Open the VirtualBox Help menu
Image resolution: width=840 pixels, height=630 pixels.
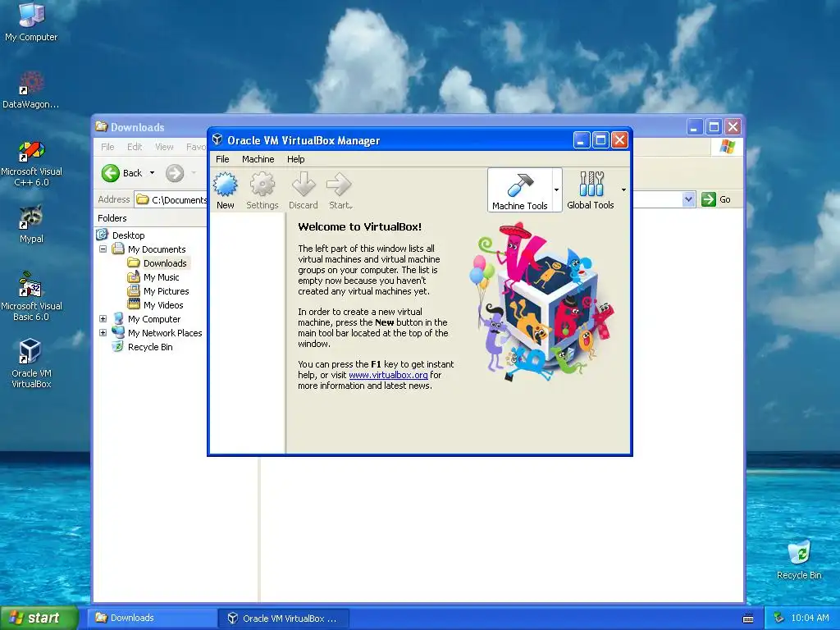(x=295, y=159)
